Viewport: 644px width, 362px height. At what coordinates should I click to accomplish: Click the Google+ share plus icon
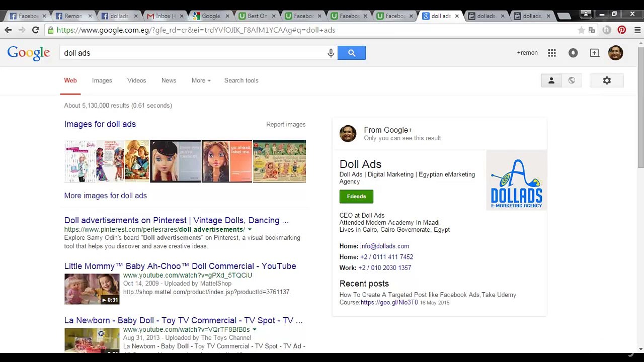[595, 53]
